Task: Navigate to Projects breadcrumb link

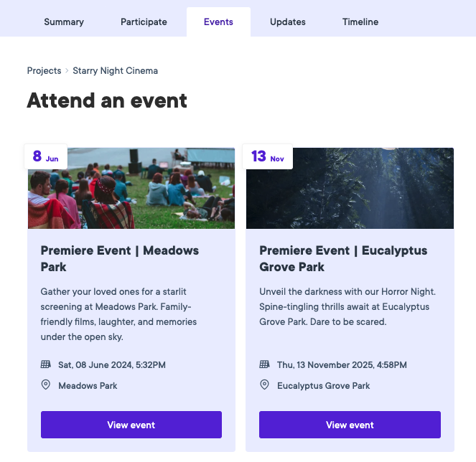Action: [x=44, y=71]
